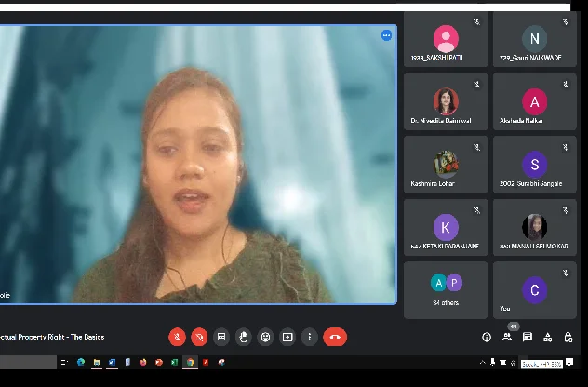Screen dimensions: 588x387
Task: Open the emoji reactions picker
Action: coord(266,337)
